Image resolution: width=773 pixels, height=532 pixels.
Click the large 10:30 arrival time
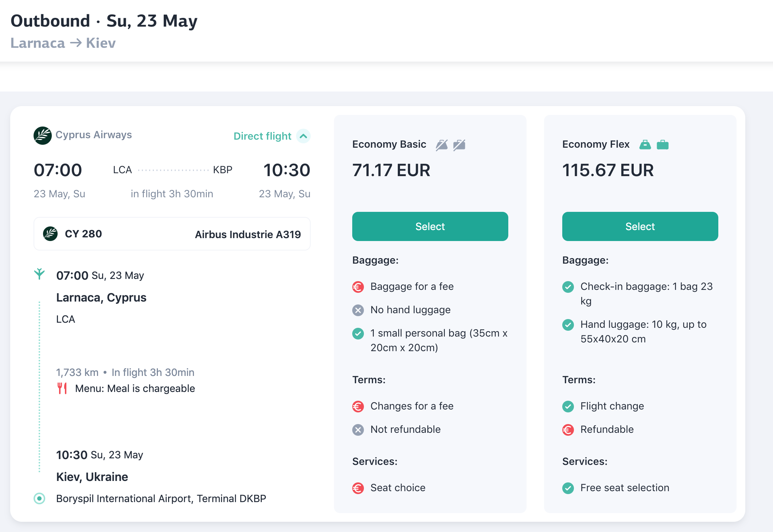pos(287,170)
